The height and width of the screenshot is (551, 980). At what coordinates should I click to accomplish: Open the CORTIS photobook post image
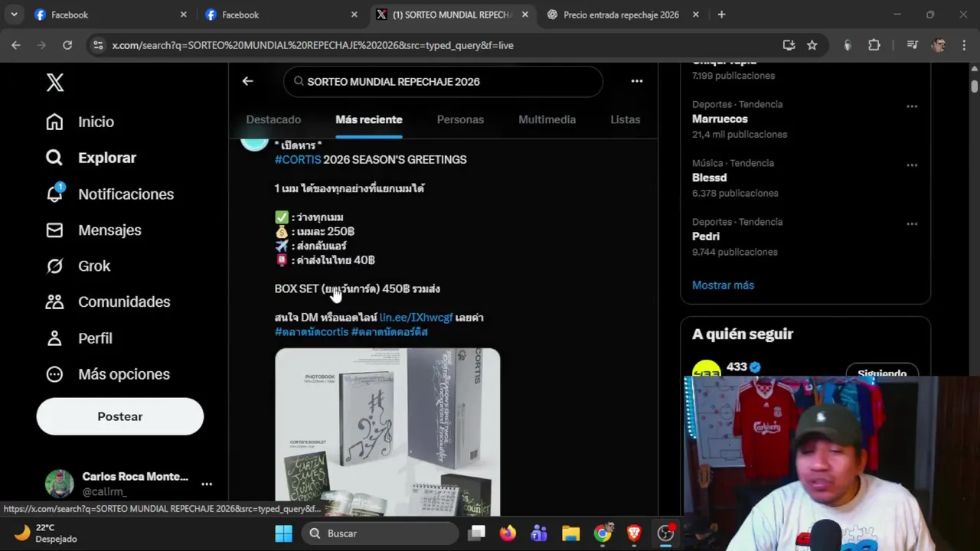click(x=387, y=432)
